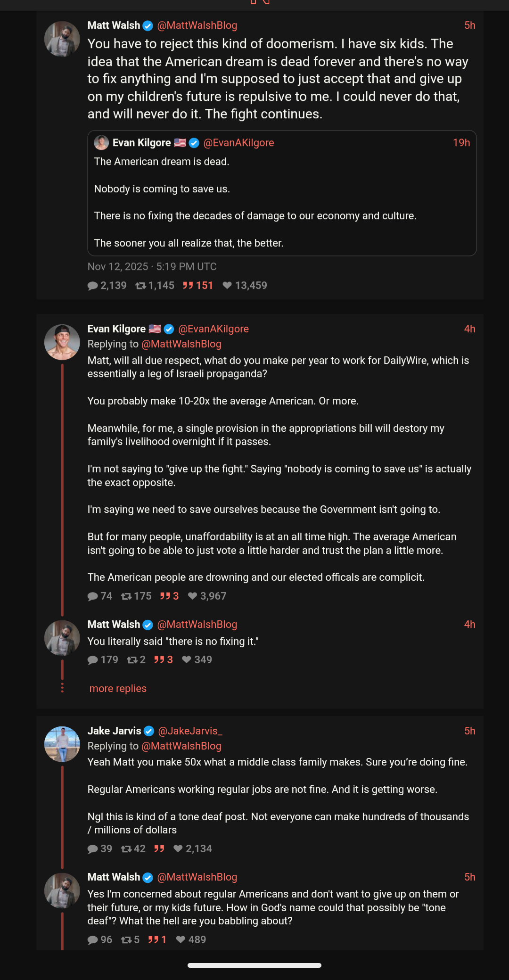Open Evan Kilgore's reply avatar photo
Image resolution: width=509 pixels, height=980 pixels.
pyautogui.click(x=62, y=342)
